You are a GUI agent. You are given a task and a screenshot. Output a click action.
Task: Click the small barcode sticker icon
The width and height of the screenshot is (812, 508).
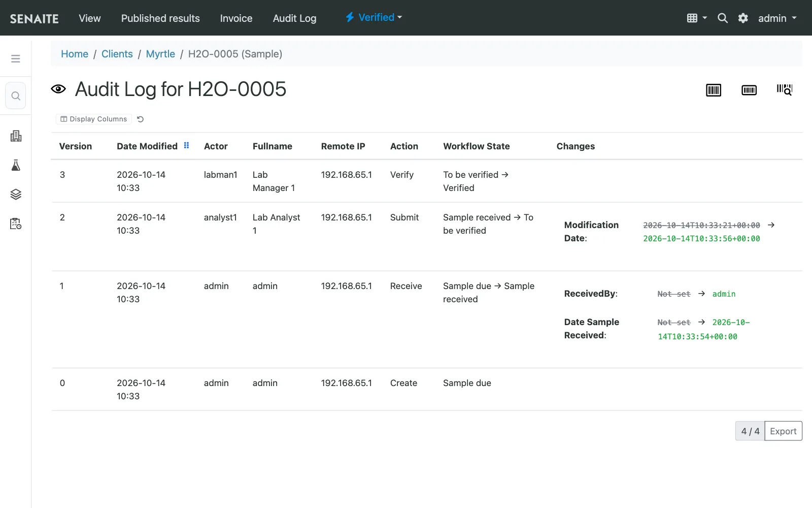pyautogui.click(x=749, y=90)
